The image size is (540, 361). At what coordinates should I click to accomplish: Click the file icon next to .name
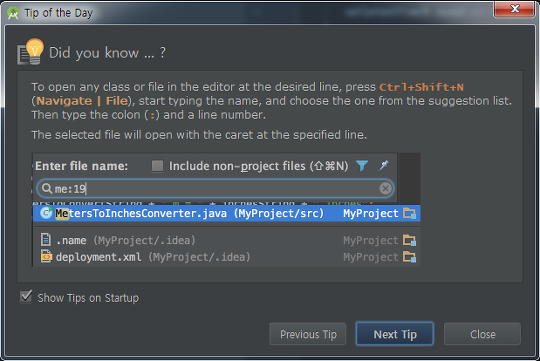(46, 239)
